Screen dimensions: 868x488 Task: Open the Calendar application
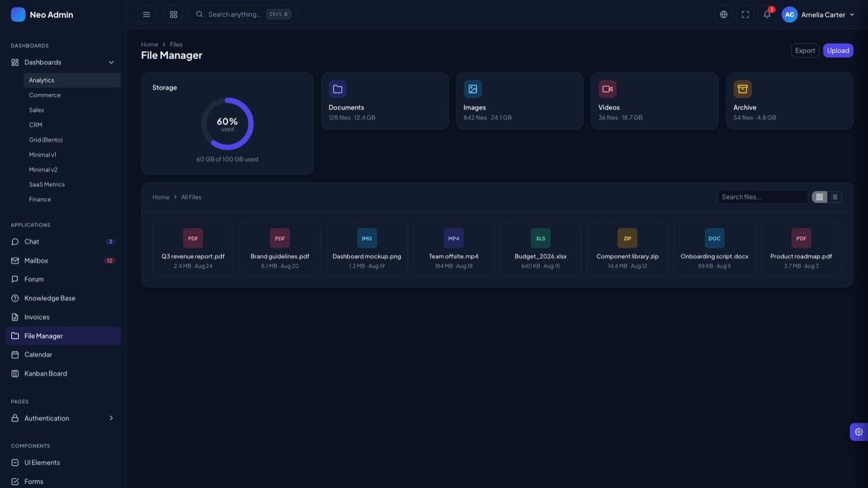click(63, 354)
